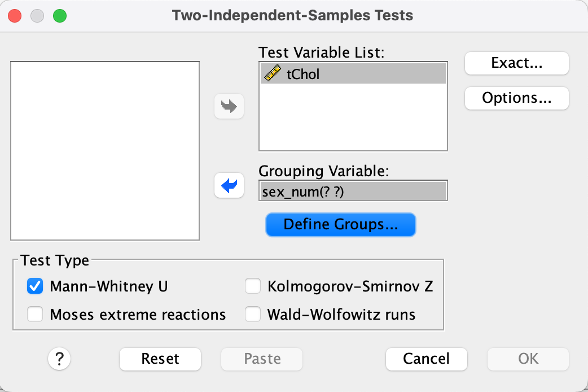This screenshot has width=588, height=392.
Task: Uncheck the Mann-Whitney U checkbox
Action: [x=35, y=286]
